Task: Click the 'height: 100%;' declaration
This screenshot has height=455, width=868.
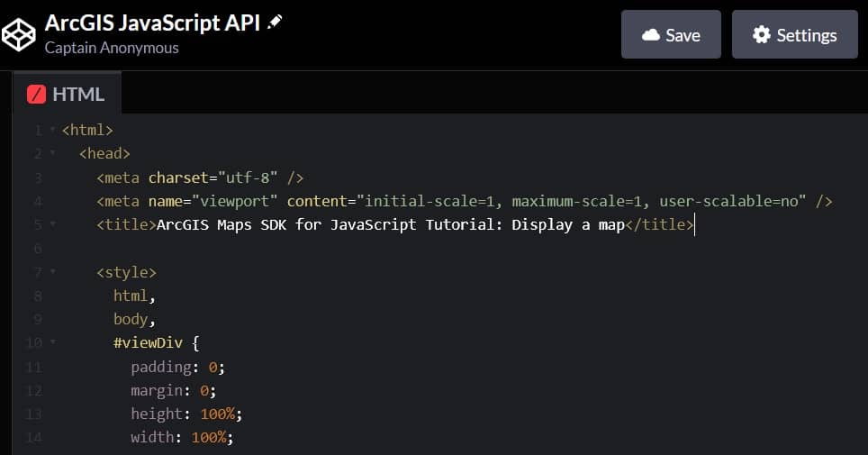Action: click(x=186, y=414)
